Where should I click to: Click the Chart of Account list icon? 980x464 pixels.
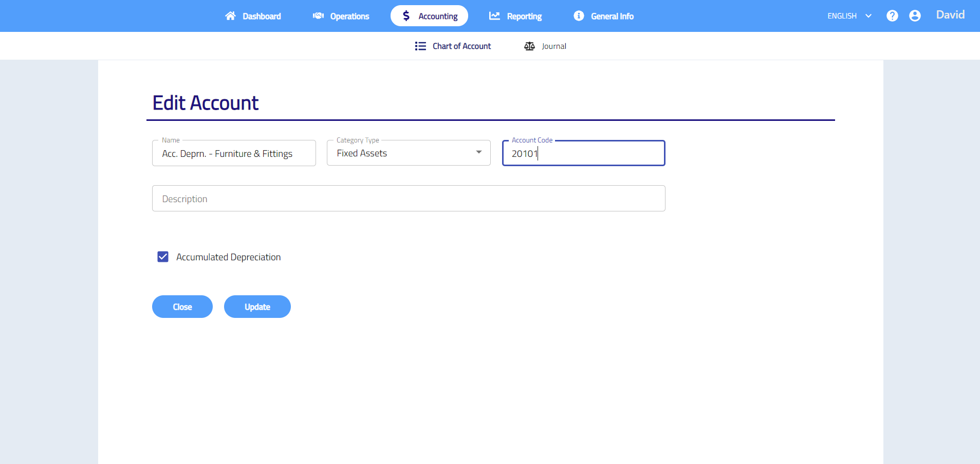420,46
